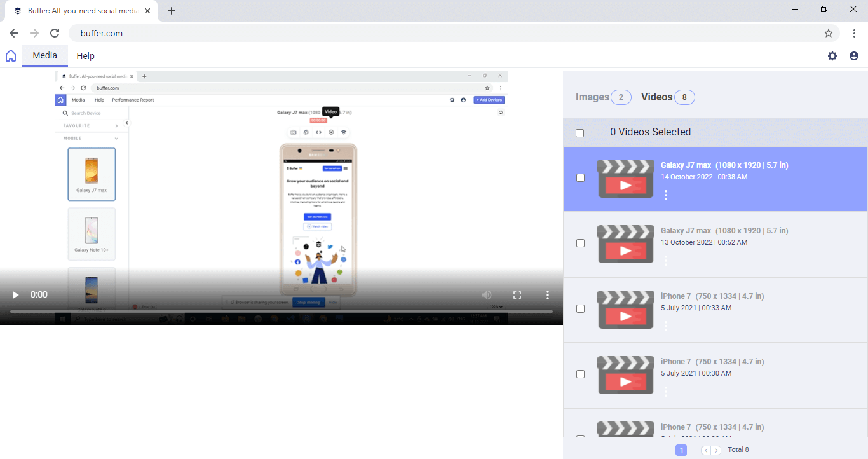
Task: Check the 14 October 2022 Galaxy J7 max video
Action: click(x=580, y=178)
